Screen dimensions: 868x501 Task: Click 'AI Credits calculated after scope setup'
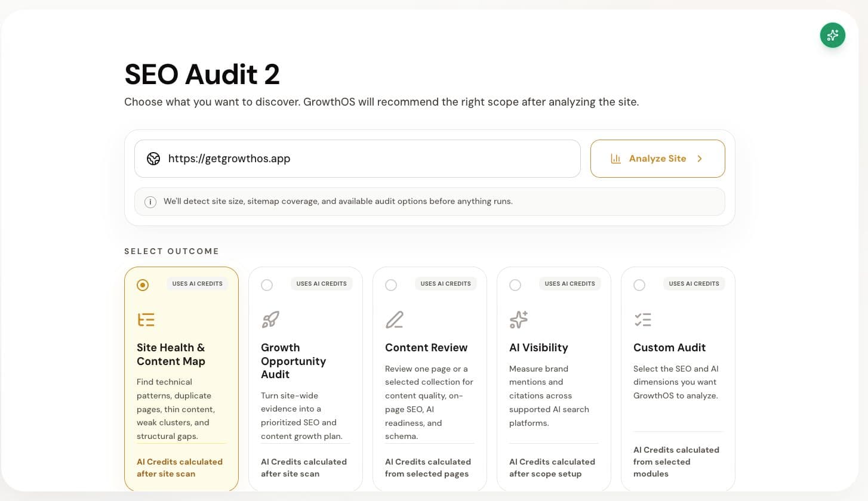point(552,468)
